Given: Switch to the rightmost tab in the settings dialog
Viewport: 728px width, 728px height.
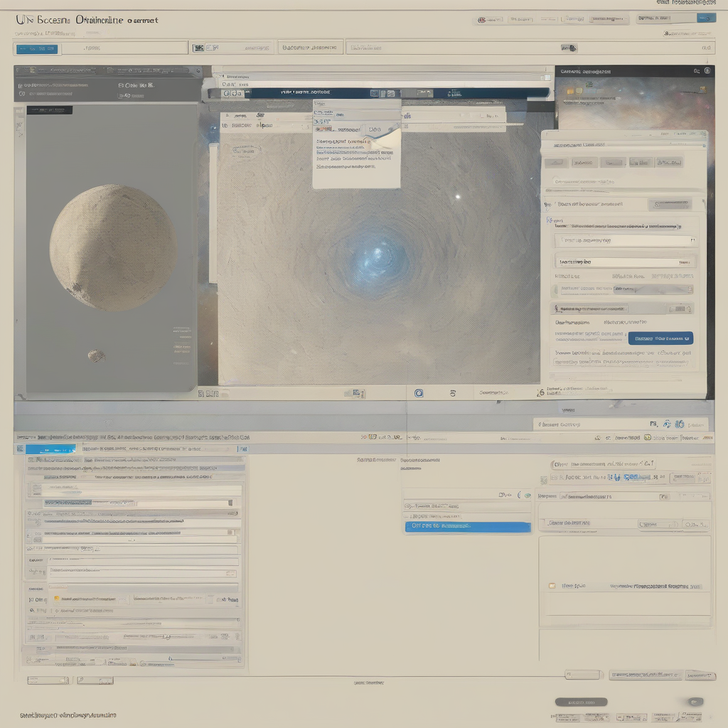Looking at the screenshot, I should (669, 162).
